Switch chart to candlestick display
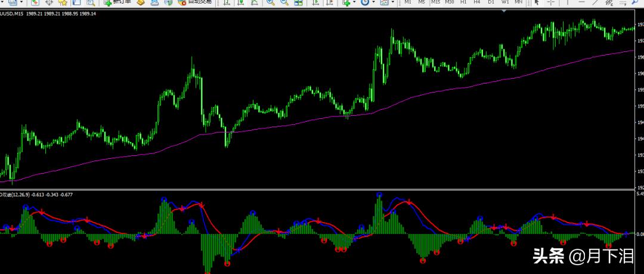 pyautogui.click(x=241, y=2)
